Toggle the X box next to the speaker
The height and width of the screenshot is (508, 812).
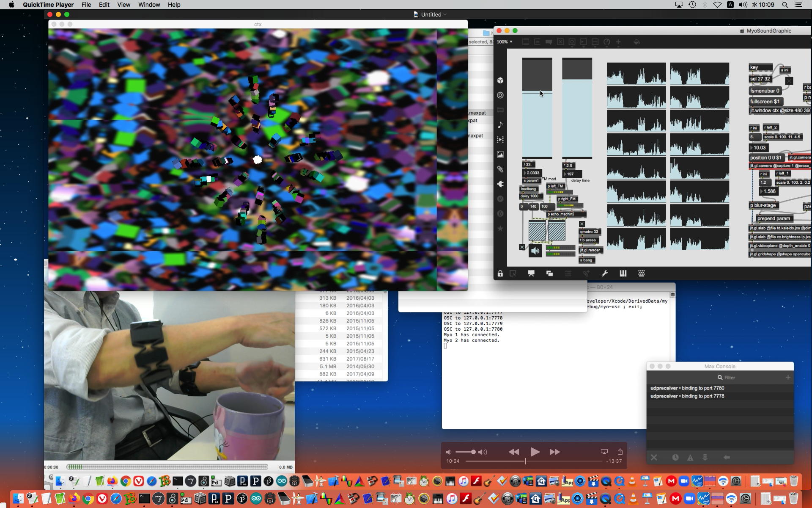coord(522,247)
